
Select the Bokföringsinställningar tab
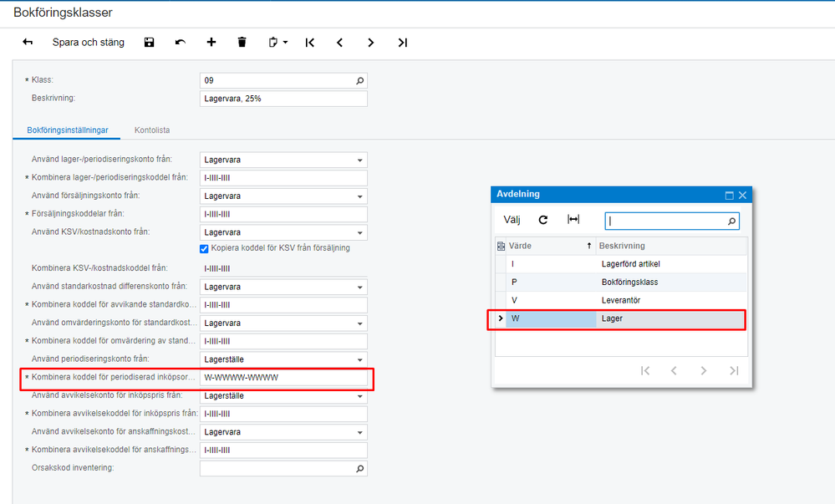pyautogui.click(x=67, y=130)
